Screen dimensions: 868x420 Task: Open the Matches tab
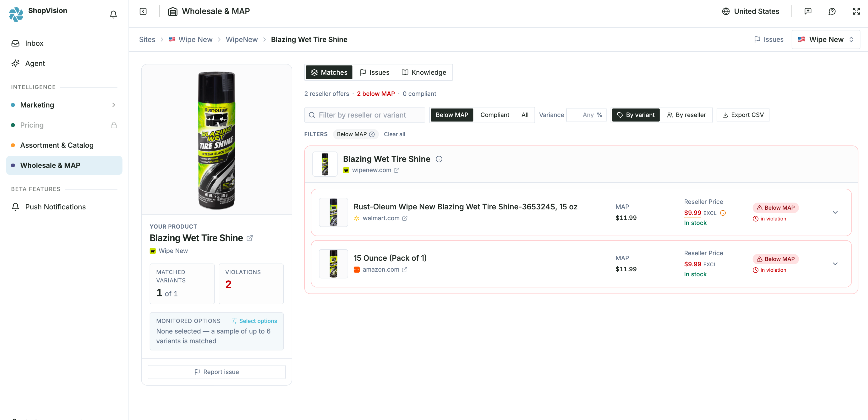coord(329,72)
